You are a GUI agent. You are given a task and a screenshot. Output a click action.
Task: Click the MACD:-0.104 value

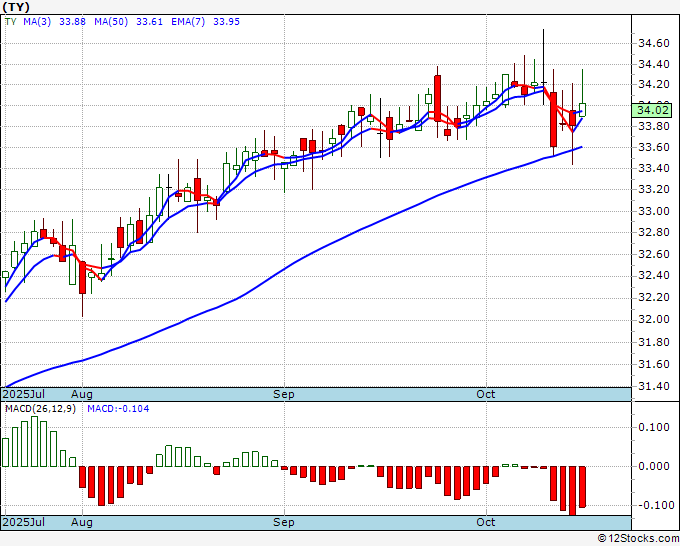pos(118,409)
